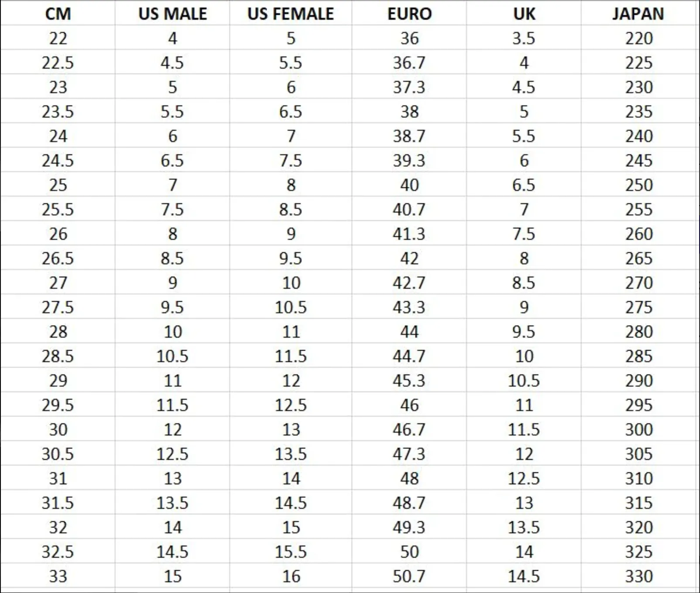Select the CM column header cell
This screenshot has width=700, height=593.
coord(58,13)
